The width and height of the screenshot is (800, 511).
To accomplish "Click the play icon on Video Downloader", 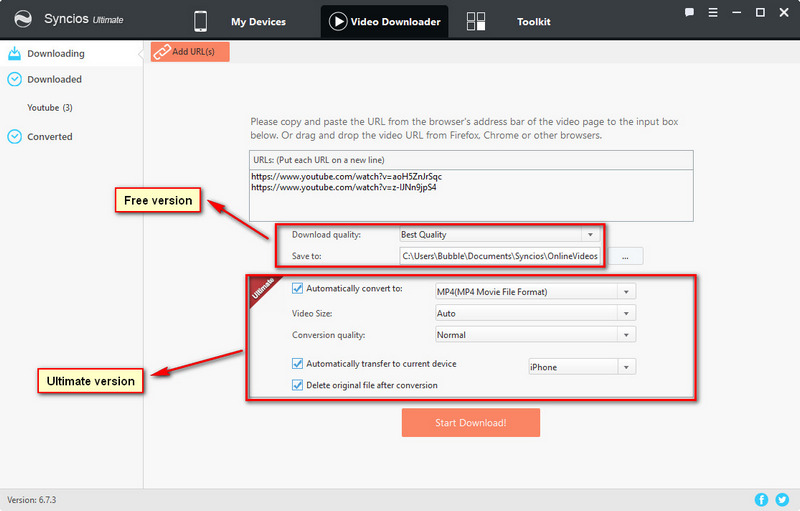I will tap(338, 21).
